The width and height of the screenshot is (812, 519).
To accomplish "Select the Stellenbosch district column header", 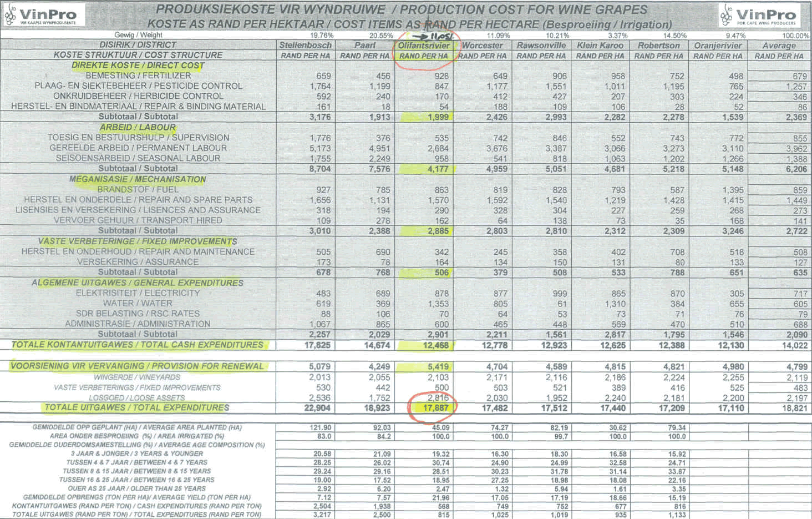I will (x=305, y=46).
